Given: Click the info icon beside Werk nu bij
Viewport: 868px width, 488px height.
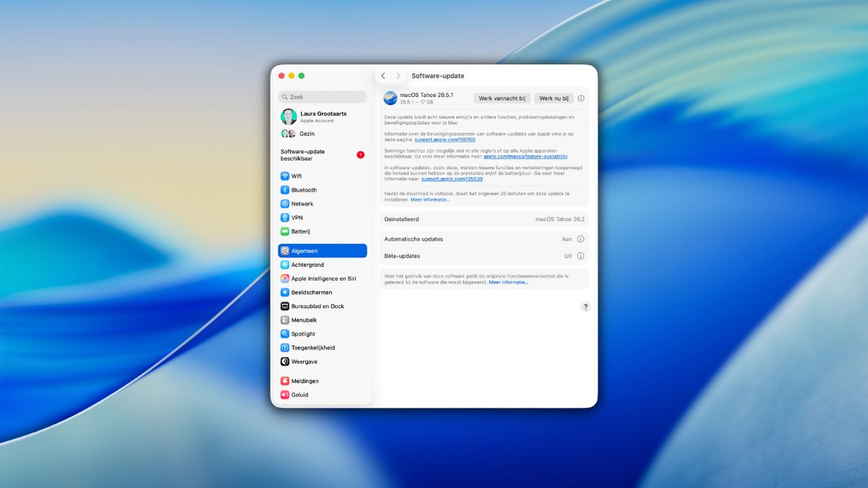Looking at the screenshot, I should [581, 98].
